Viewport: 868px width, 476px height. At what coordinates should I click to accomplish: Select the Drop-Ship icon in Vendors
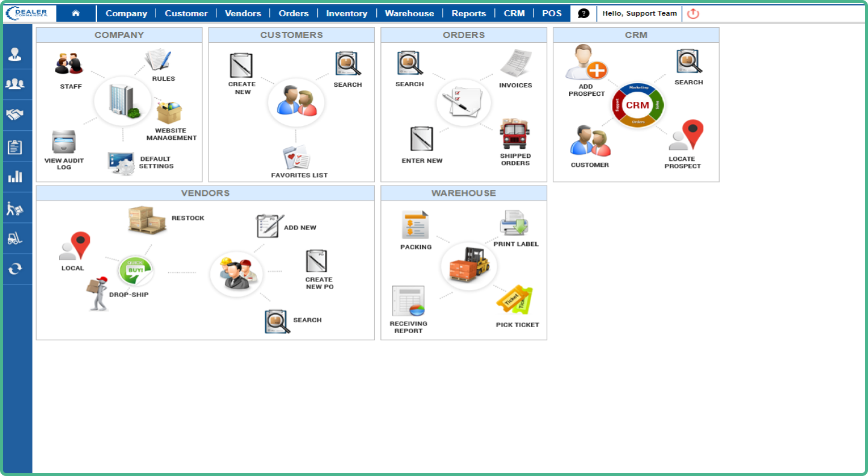(96, 294)
